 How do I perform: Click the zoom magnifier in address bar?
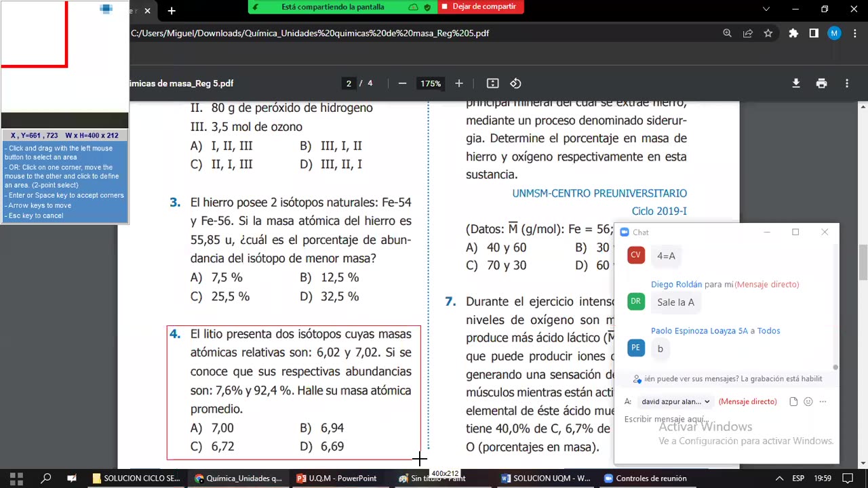(727, 33)
